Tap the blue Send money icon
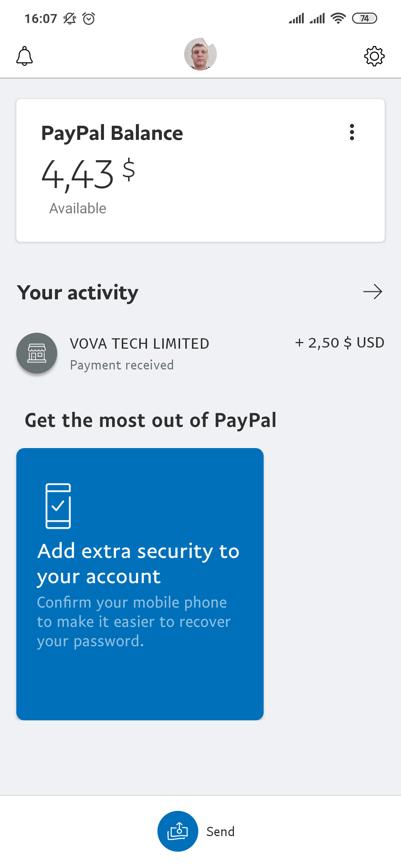401x868 pixels. 178,831
